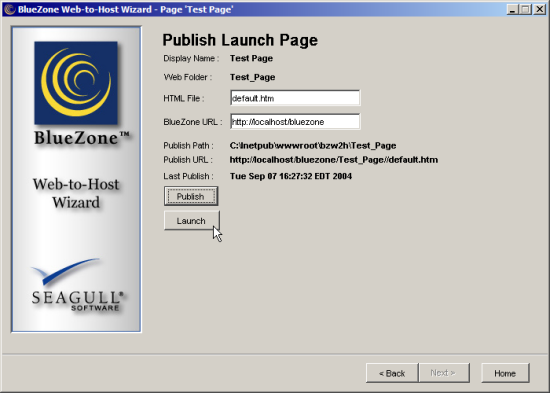550x393 pixels.
Task: Click the Seagull Software logo
Action: click(78, 285)
